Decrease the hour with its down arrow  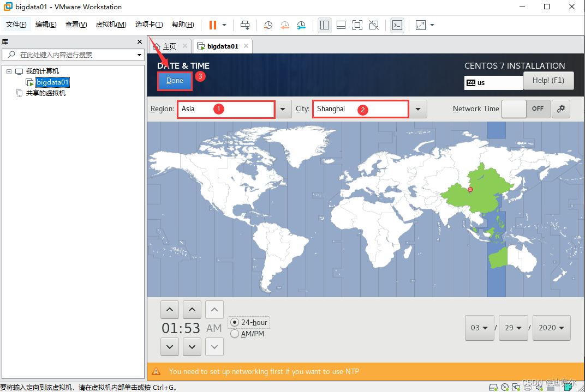coord(170,347)
